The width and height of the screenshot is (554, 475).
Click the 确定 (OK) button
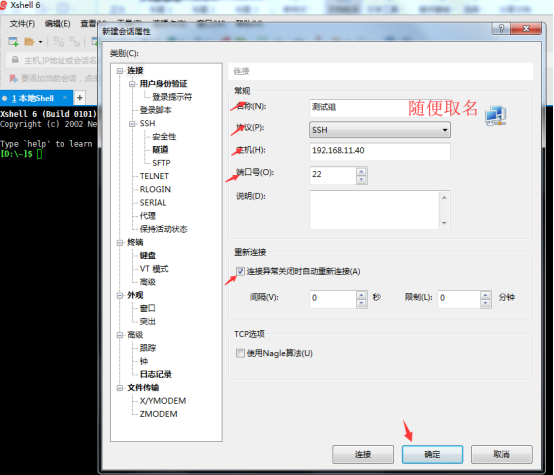[432, 454]
